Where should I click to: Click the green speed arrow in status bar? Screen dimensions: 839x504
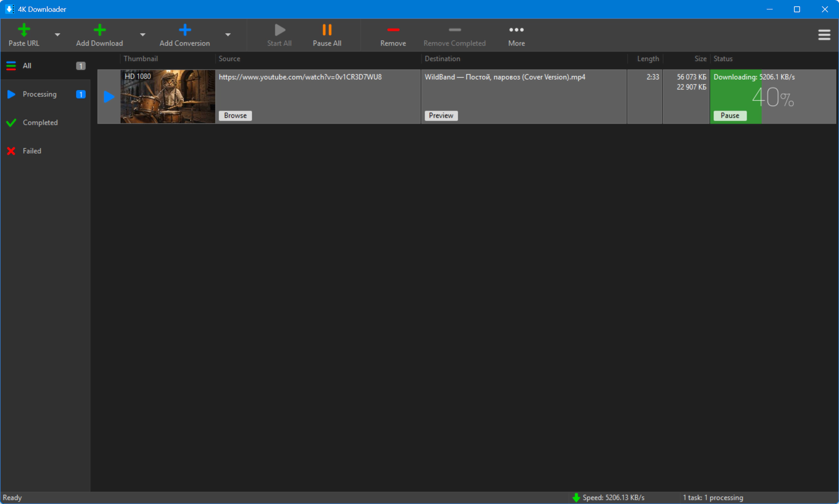[x=576, y=498]
